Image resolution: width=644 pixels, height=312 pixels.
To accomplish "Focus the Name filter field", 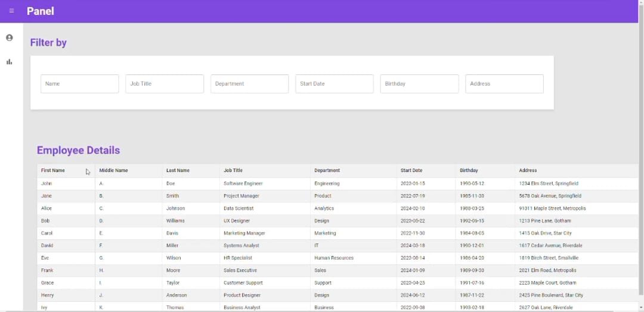I will 79,84.
